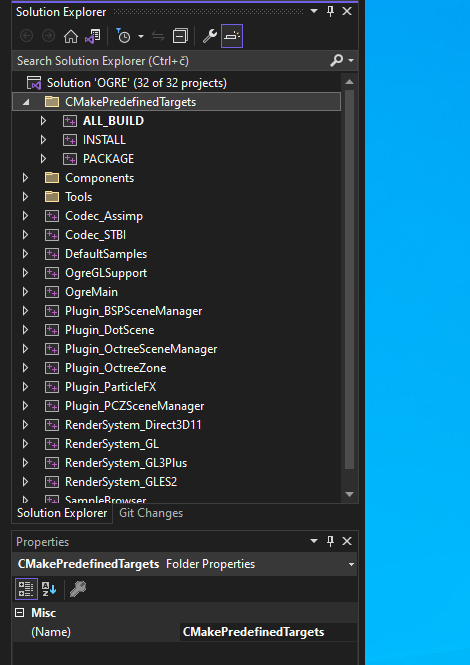Open the Folder Properties object dropdown

tap(351, 564)
